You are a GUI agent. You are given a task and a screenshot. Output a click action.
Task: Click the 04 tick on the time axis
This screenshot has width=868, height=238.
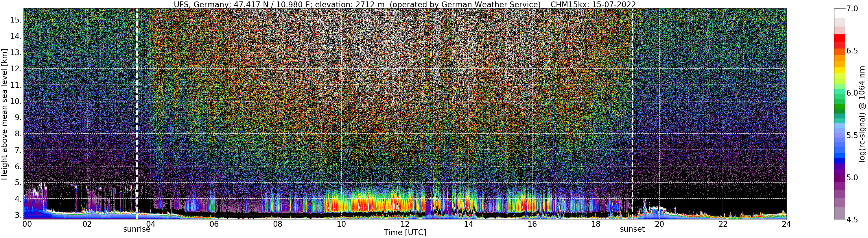151,224
